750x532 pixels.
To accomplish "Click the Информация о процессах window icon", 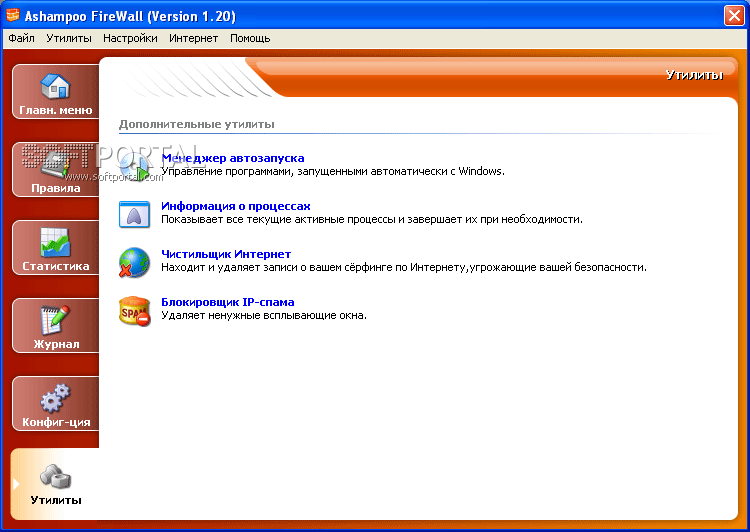I will [x=134, y=214].
